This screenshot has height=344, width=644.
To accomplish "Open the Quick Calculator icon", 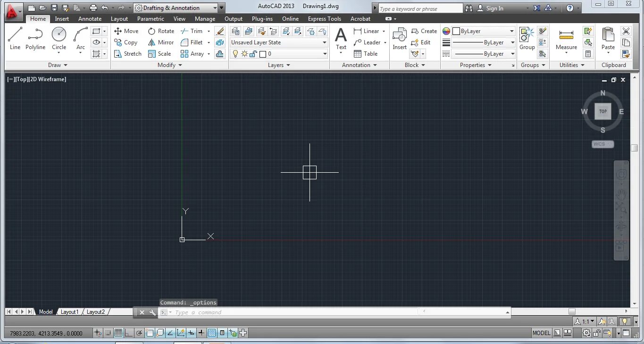I will [x=588, y=54].
